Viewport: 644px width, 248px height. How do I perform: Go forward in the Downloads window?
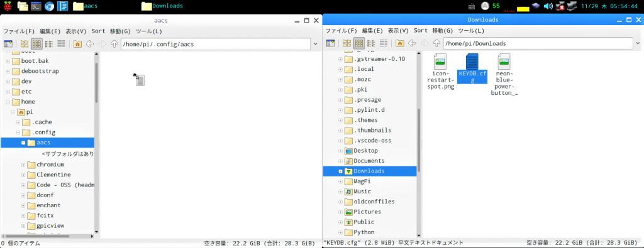(x=425, y=43)
